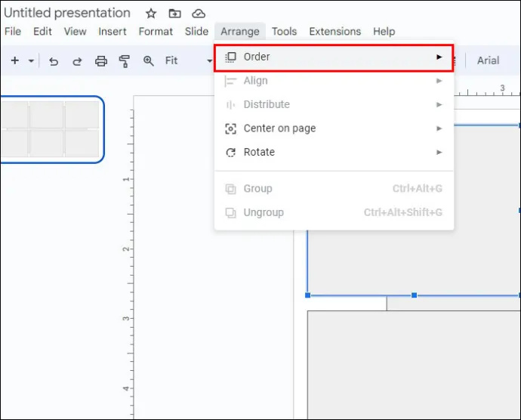Check the cloud save status icon
This screenshot has width=521, height=420.
(x=199, y=14)
